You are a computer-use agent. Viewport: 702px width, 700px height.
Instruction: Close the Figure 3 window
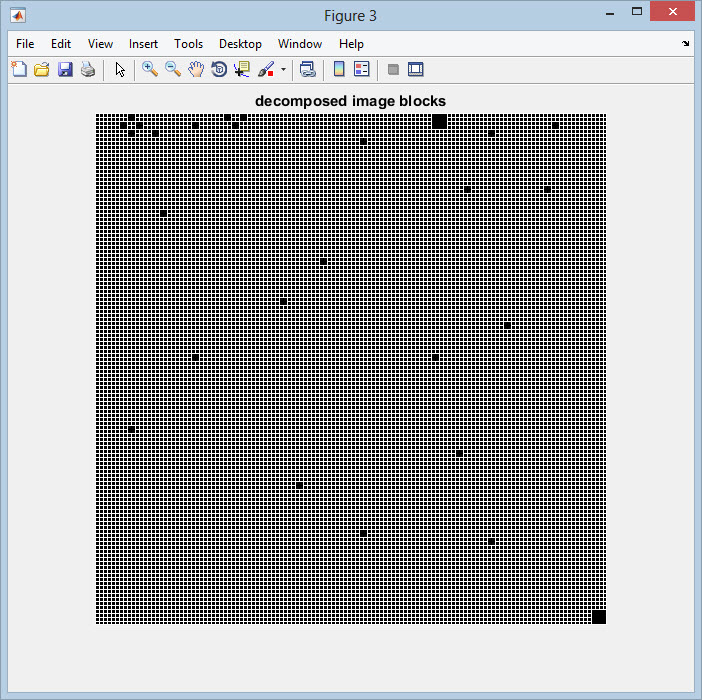tap(672, 12)
